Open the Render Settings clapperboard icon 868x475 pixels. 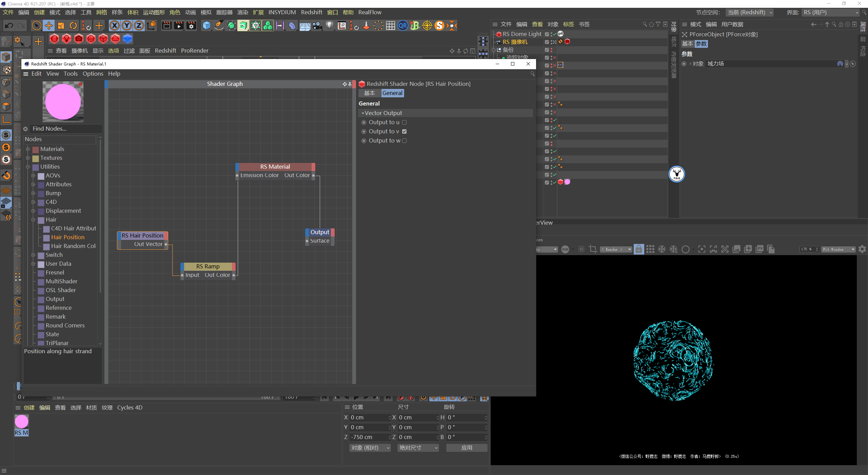point(191,26)
